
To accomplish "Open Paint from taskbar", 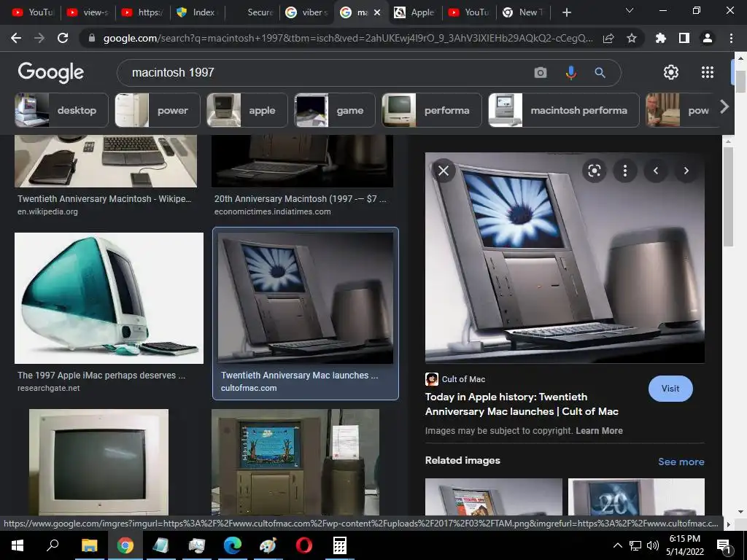I will point(268,545).
